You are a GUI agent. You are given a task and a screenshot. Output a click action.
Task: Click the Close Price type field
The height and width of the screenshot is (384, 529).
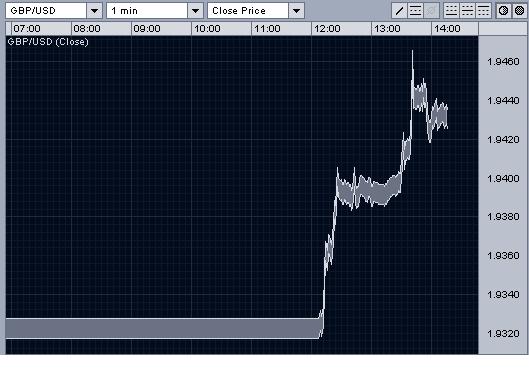click(248, 11)
